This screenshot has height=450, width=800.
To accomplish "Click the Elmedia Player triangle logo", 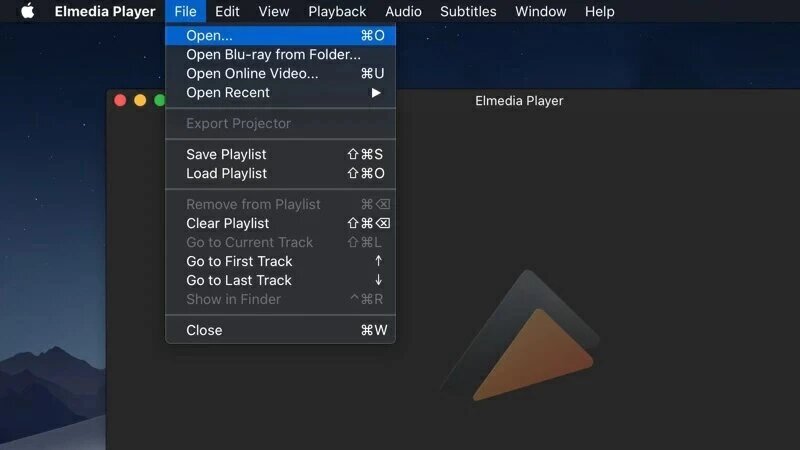I will [x=520, y=336].
